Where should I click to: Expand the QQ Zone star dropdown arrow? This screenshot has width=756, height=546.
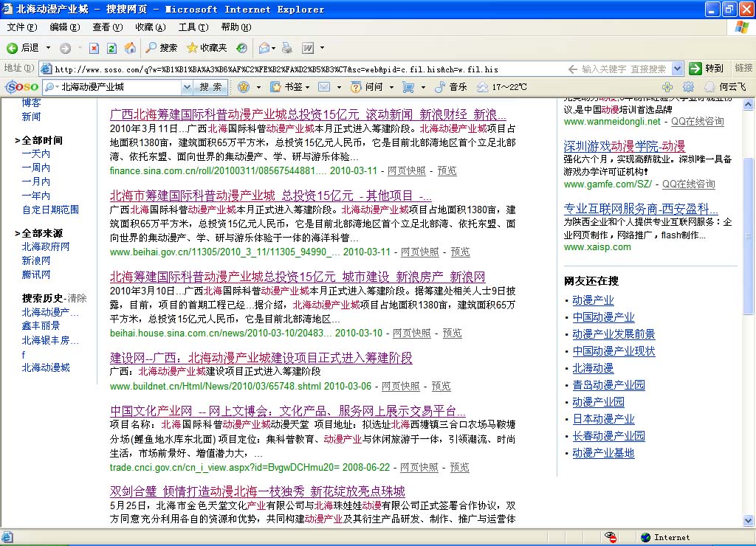pos(258,87)
